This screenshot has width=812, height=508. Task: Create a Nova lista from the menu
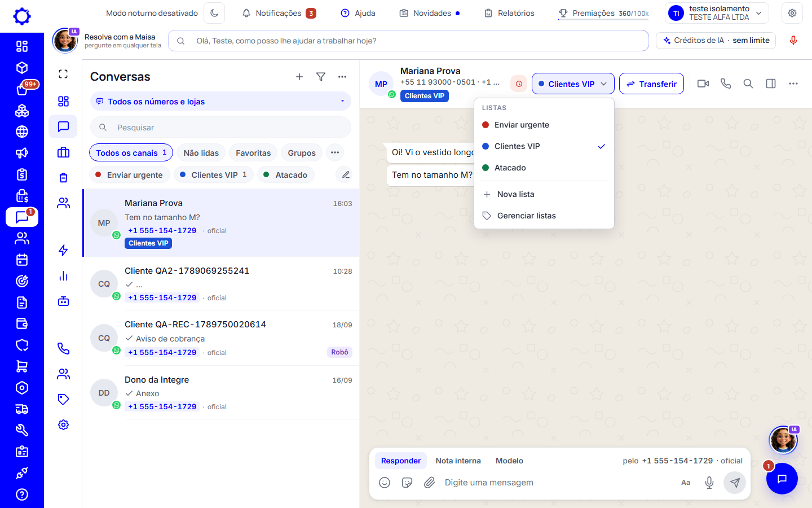544,194
